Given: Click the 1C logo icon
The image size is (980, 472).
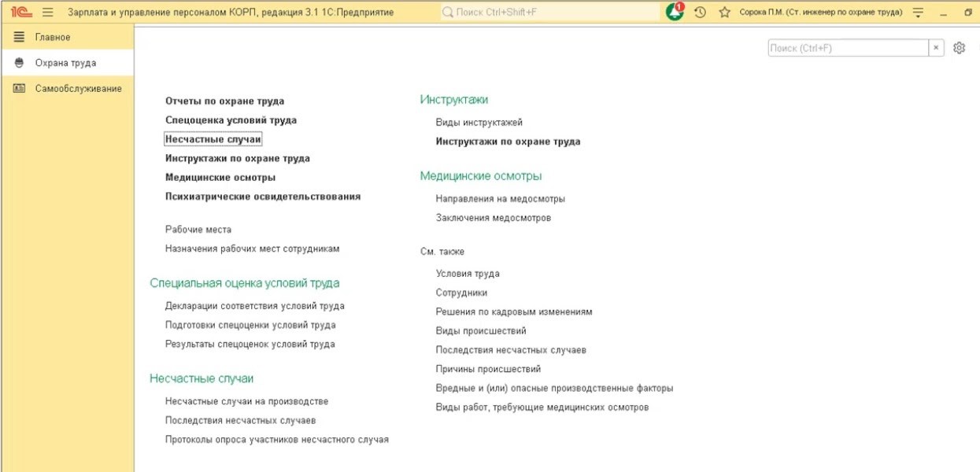Looking at the screenshot, I should point(20,13).
